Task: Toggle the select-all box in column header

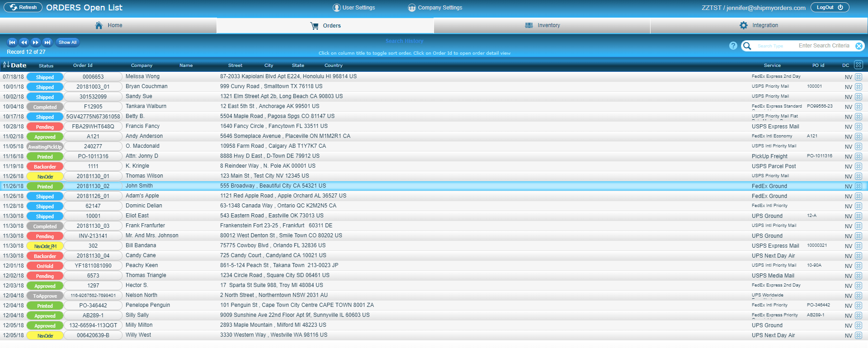Action: click(x=859, y=65)
